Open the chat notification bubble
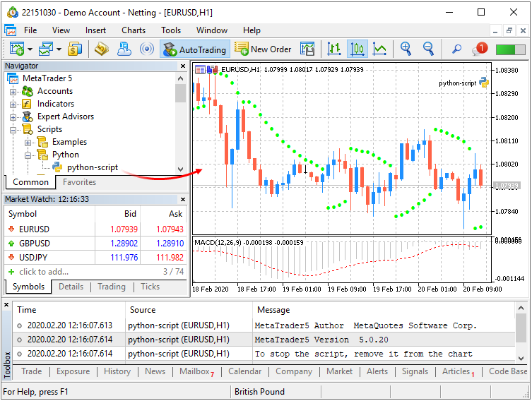The image size is (532, 401). click(480, 49)
